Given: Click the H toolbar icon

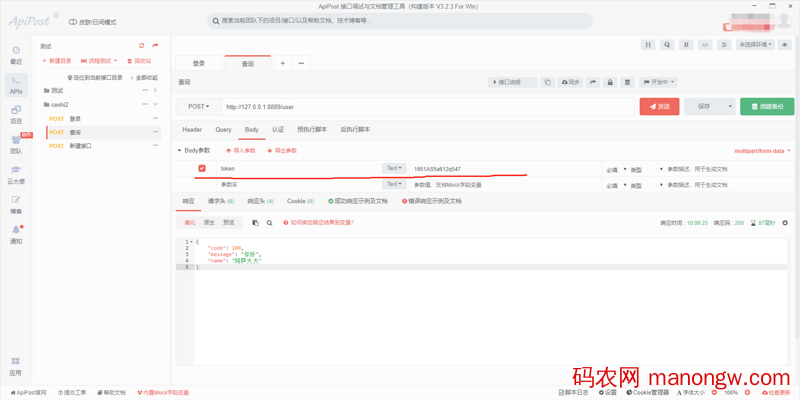Looking at the screenshot, I should [x=648, y=44].
